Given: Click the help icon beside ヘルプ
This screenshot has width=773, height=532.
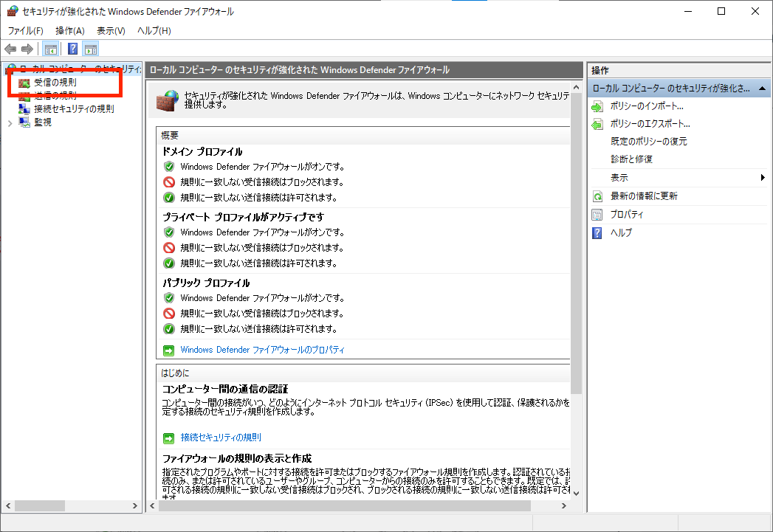Looking at the screenshot, I should coord(597,233).
